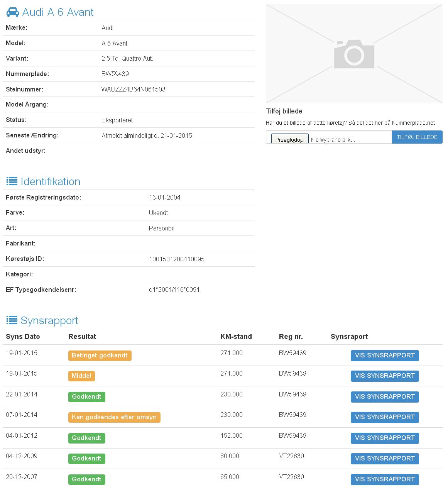View the synsrapport dated 04-01-2012
The height and width of the screenshot is (491, 448).
(385, 438)
